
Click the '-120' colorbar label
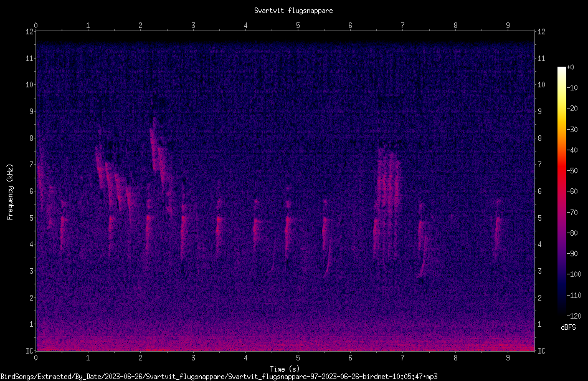coord(574,316)
